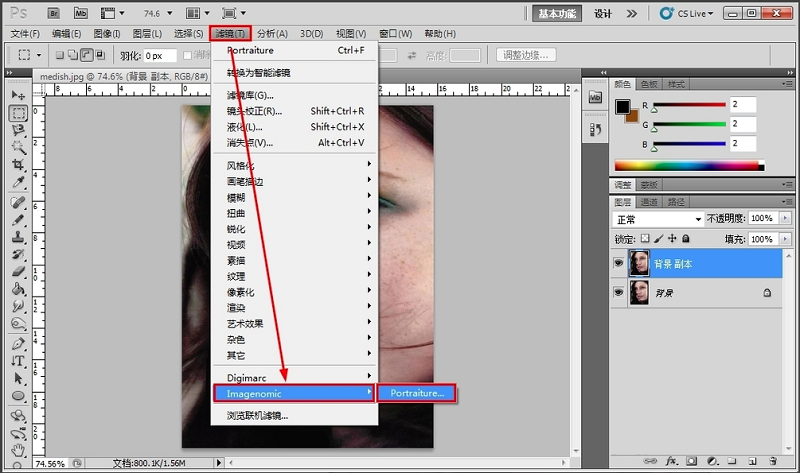This screenshot has height=473, width=800.
Task: Click the 基本功能 workspace button
Action: 558,14
